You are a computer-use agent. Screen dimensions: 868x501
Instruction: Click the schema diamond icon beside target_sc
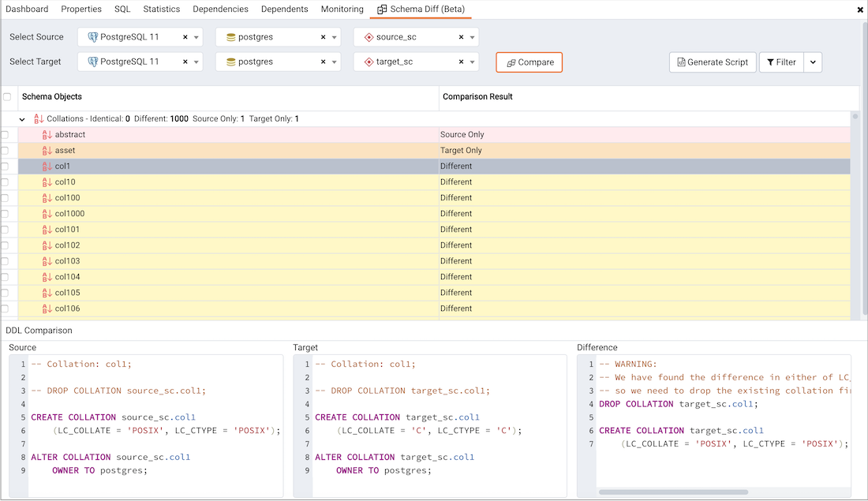tap(369, 62)
